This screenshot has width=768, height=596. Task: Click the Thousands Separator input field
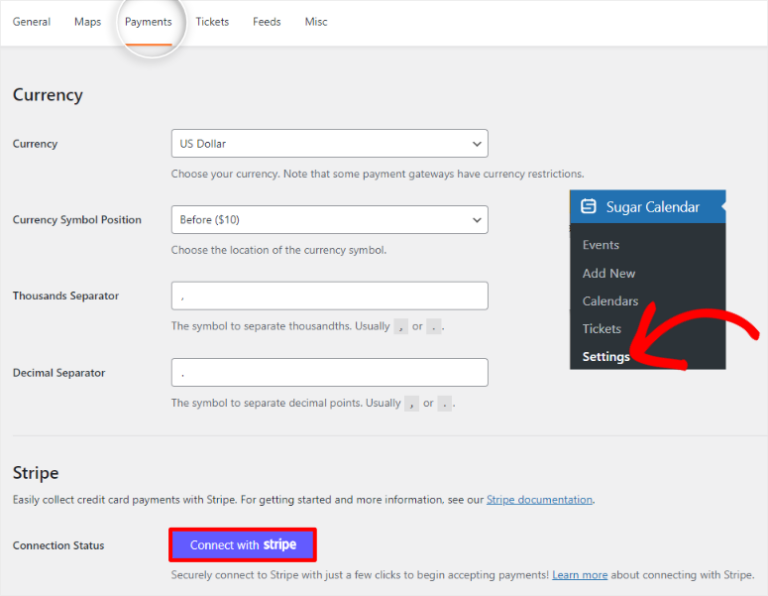(x=329, y=296)
